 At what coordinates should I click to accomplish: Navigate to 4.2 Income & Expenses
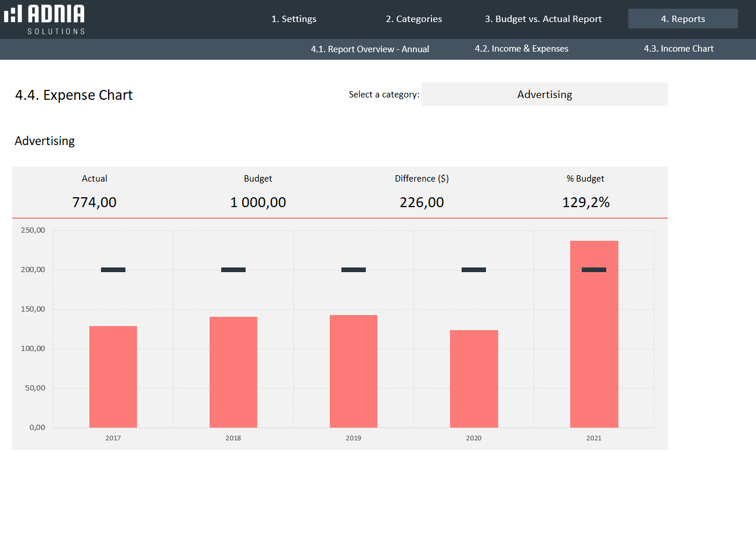(x=521, y=49)
